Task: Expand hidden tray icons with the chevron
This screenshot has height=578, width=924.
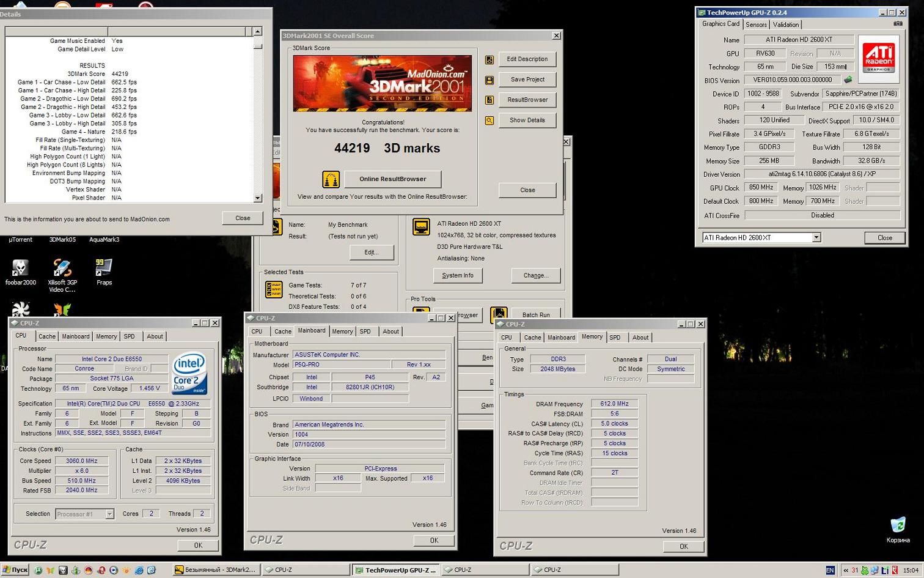Action: pyautogui.click(x=846, y=570)
